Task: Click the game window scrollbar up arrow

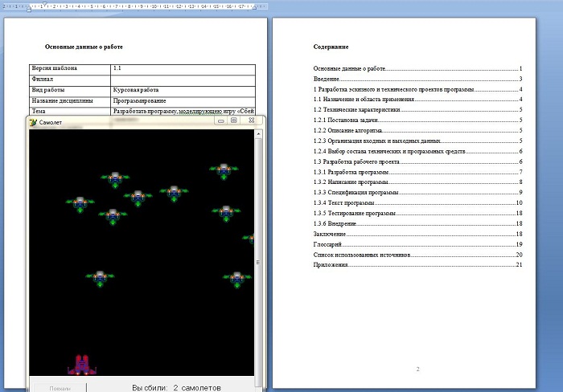Action: [x=258, y=134]
